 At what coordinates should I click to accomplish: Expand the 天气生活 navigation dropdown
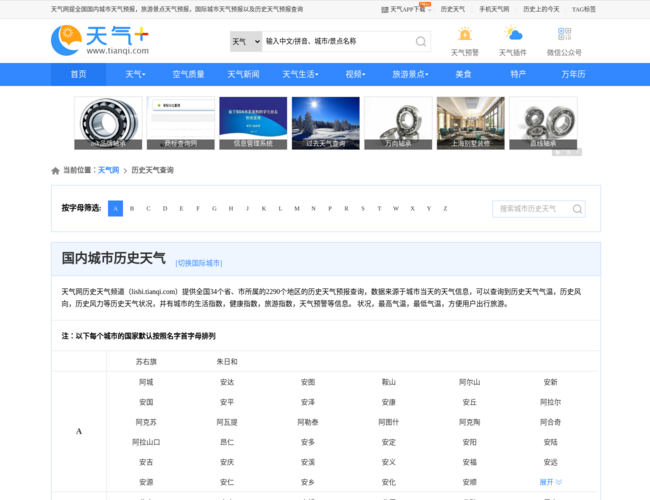pos(300,75)
